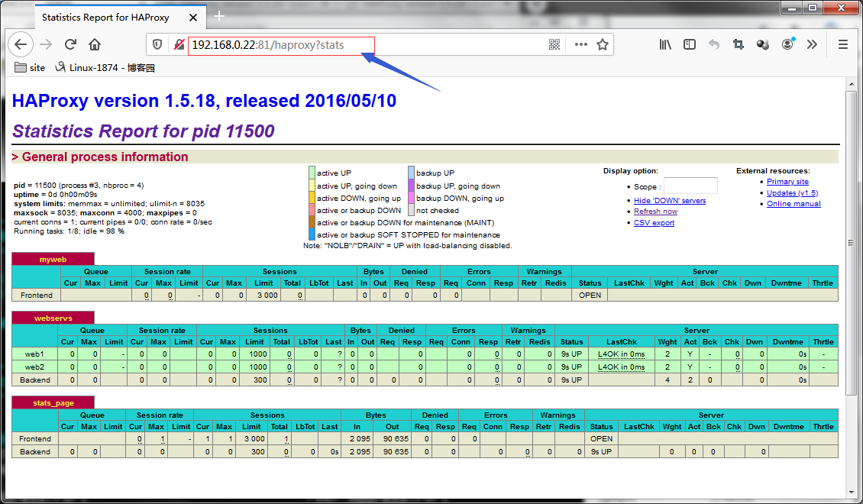Click the Refresh now link
This screenshot has height=504, width=863.
(655, 212)
